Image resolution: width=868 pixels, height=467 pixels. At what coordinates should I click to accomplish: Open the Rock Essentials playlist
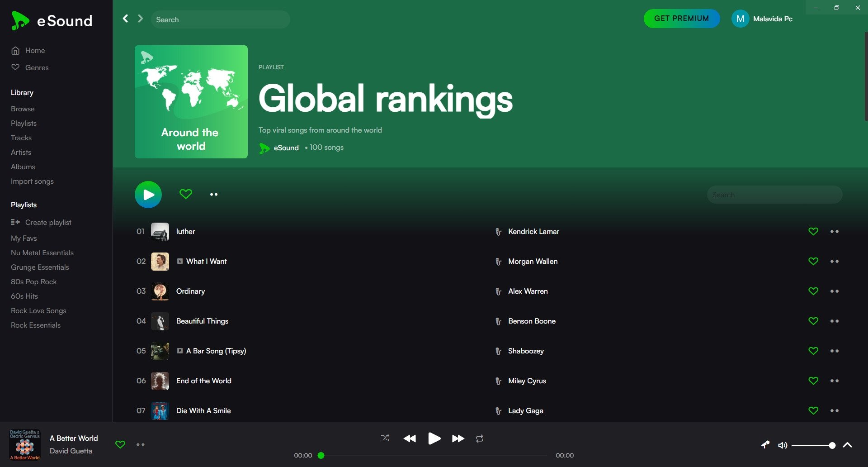point(36,325)
